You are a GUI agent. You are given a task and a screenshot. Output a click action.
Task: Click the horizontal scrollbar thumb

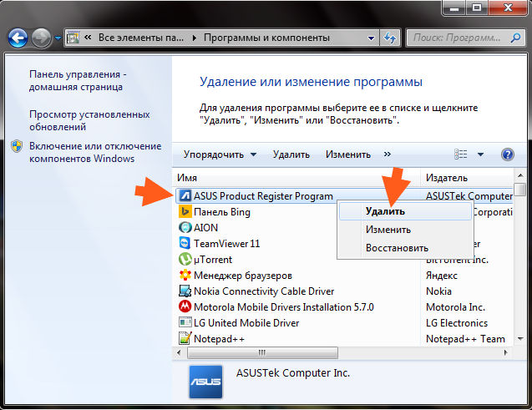point(262,352)
